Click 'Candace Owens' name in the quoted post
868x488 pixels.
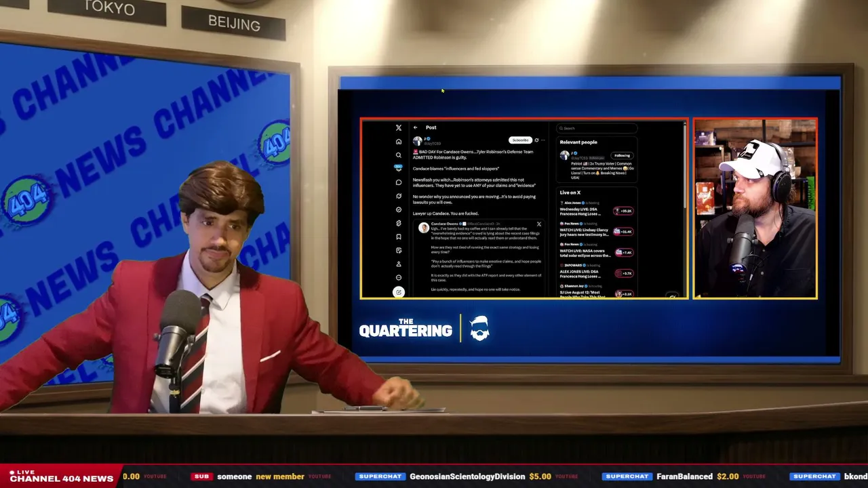(443, 224)
